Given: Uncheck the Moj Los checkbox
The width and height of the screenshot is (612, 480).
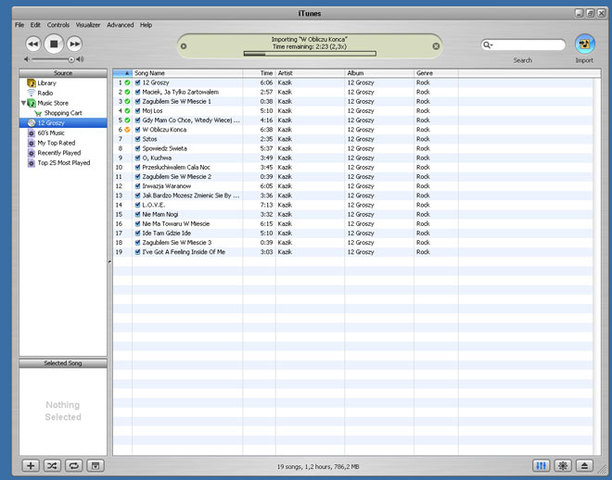Looking at the screenshot, I should point(137,111).
